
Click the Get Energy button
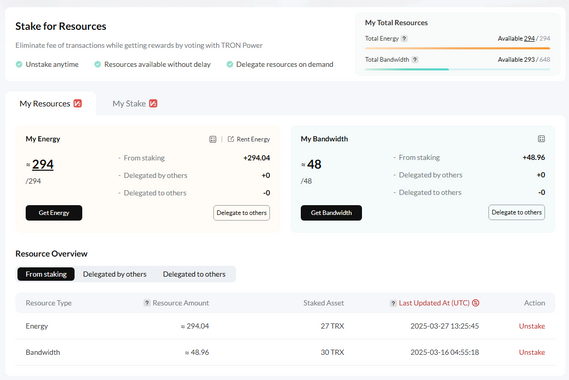coord(54,213)
